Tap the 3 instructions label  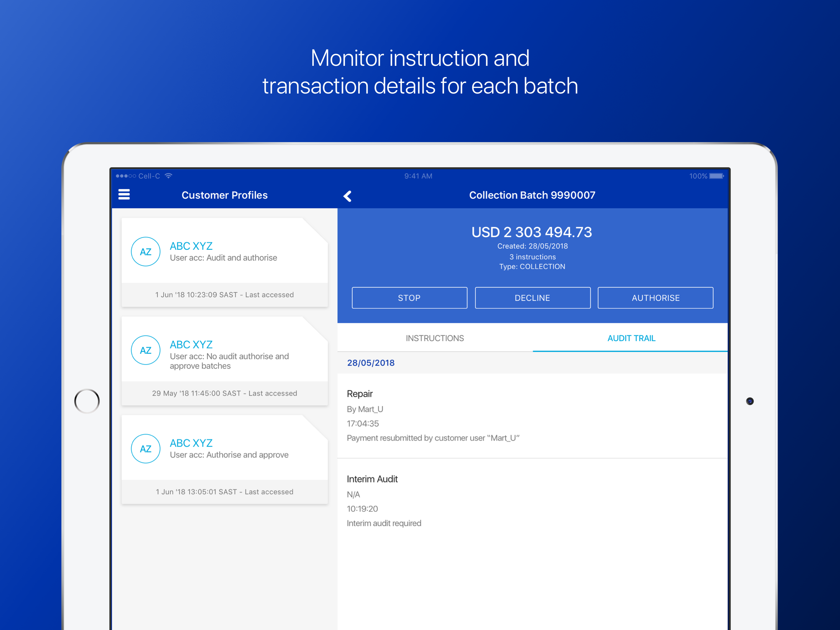point(533,257)
